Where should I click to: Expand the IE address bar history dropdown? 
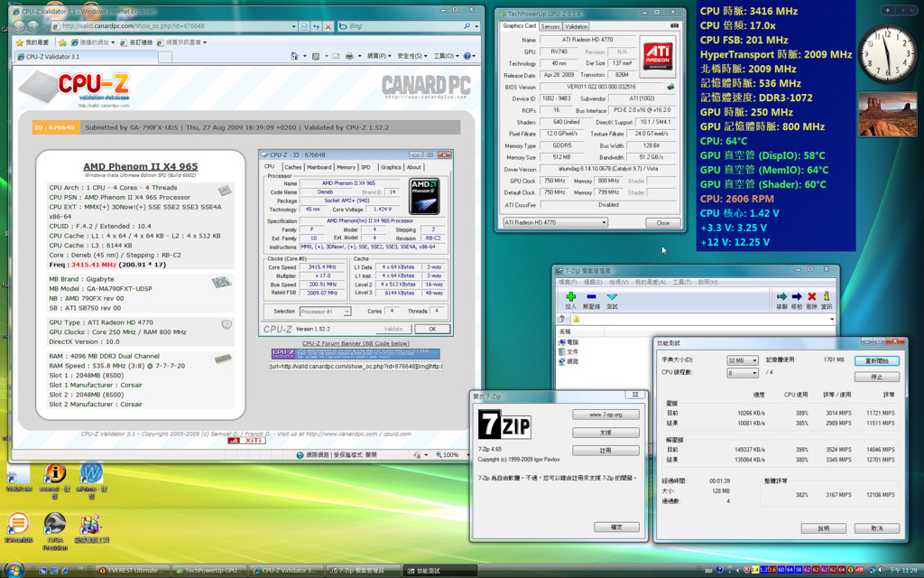(x=293, y=26)
